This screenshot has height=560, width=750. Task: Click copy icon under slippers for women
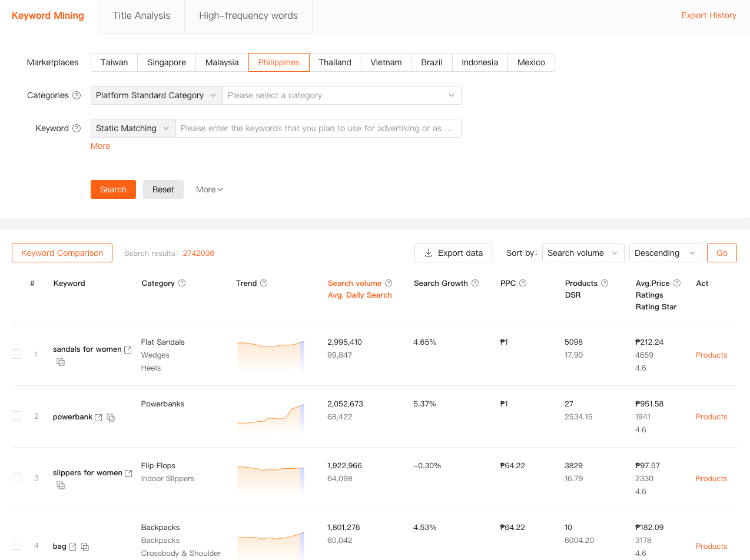coord(61,485)
